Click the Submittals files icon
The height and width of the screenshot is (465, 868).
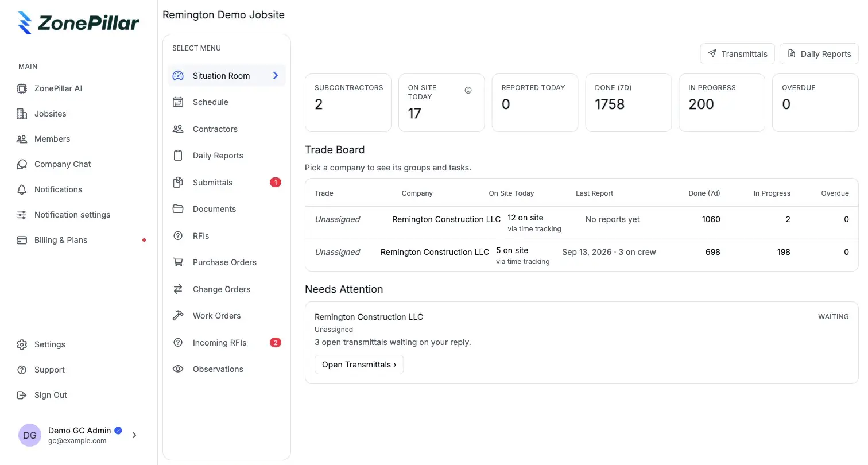point(178,183)
